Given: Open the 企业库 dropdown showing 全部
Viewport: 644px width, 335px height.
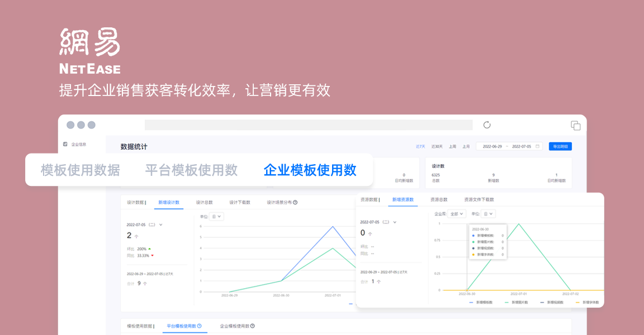Looking at the screenshot, I should (x=457, y=214).
